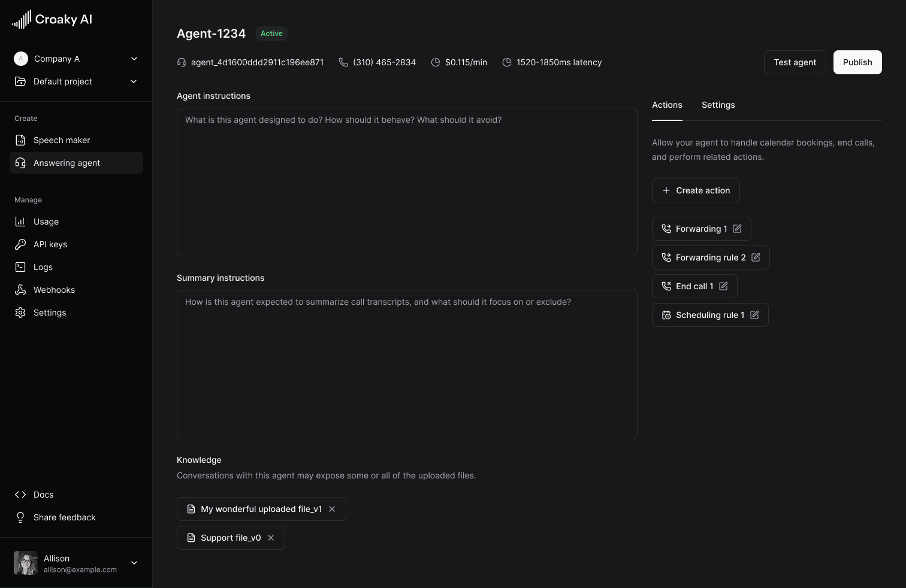The height and width of the screenshot is (588, 906).
Task: Remove the Support file_v0 knowledge file
Action: (270, 537)
